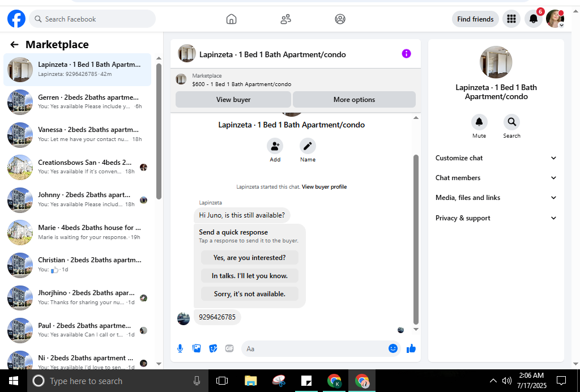This screenshot has width=580, height=392.
Task: Send quick response "Yes, are you interested?"
Action: pyautogui.click(x=250, y=258)
